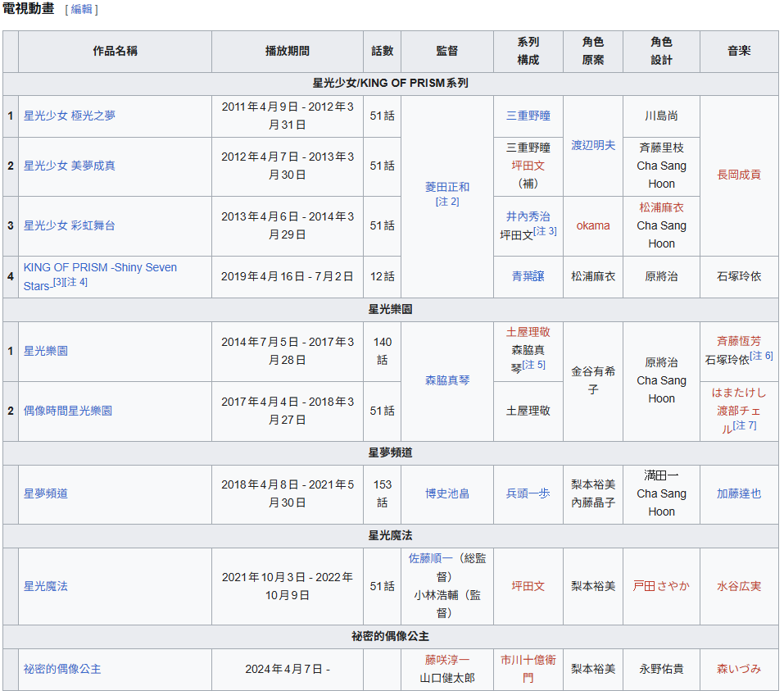Click the 系列構成 column header
This screenshot has width=784, height=691.
click(x=528, y=51)
